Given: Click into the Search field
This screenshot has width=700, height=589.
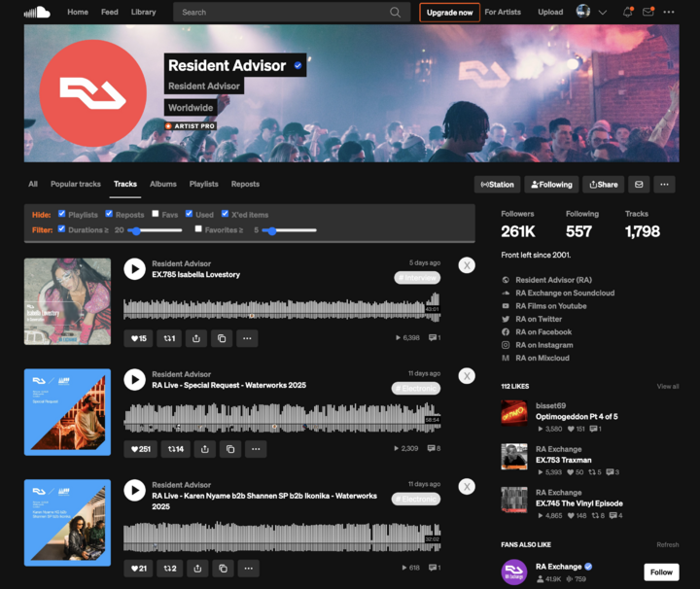Looking at the screenshot, I should [292, 12].
